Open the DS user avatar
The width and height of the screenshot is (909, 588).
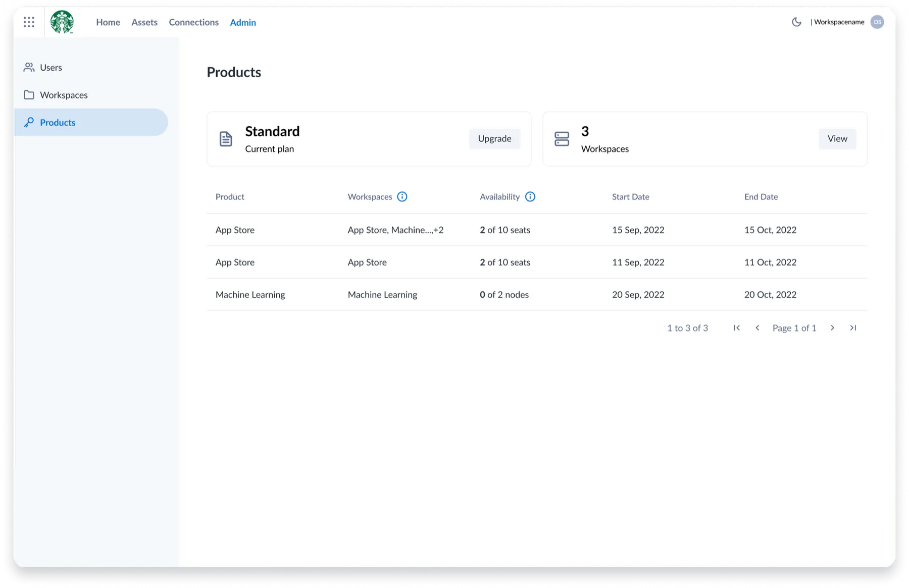(x=877, y=22)
